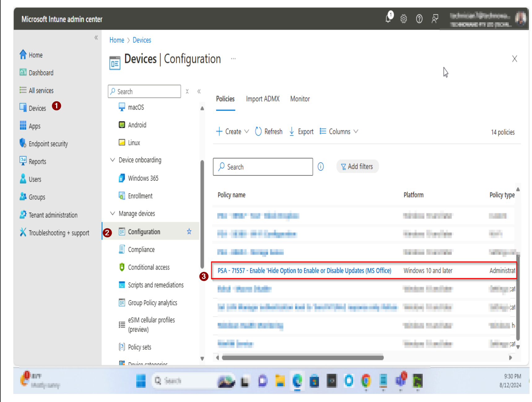Open Compliance under Manage devices

coord(137,249)
